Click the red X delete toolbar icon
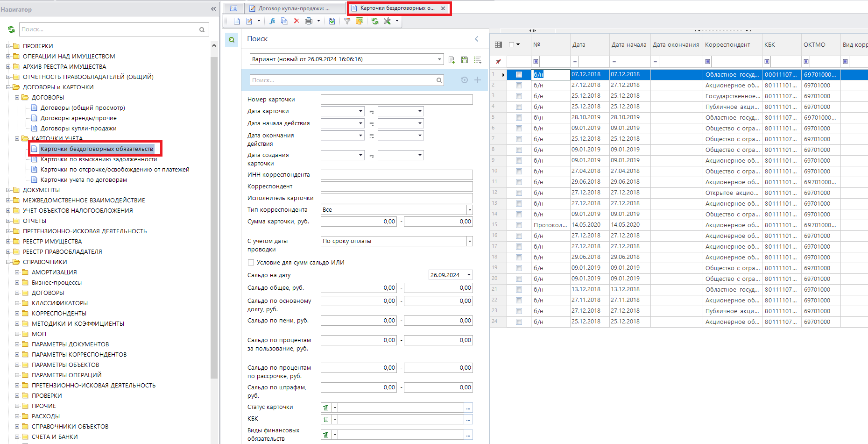This screenshot has width=868, height=444. pos(296,21)
